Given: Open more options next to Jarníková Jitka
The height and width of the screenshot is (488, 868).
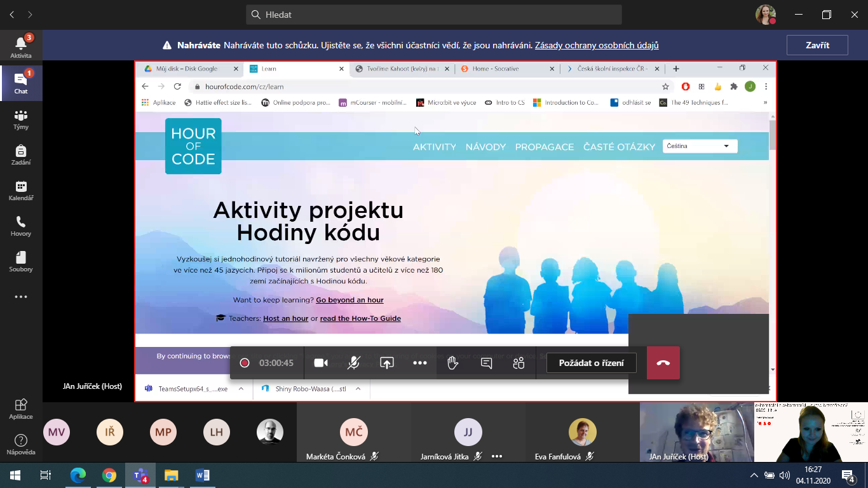Looking at the screenshot, I should point(497,456).
